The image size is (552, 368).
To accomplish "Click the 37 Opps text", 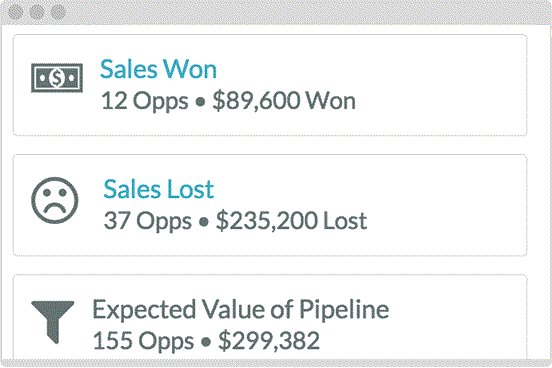I will point(148,221).
